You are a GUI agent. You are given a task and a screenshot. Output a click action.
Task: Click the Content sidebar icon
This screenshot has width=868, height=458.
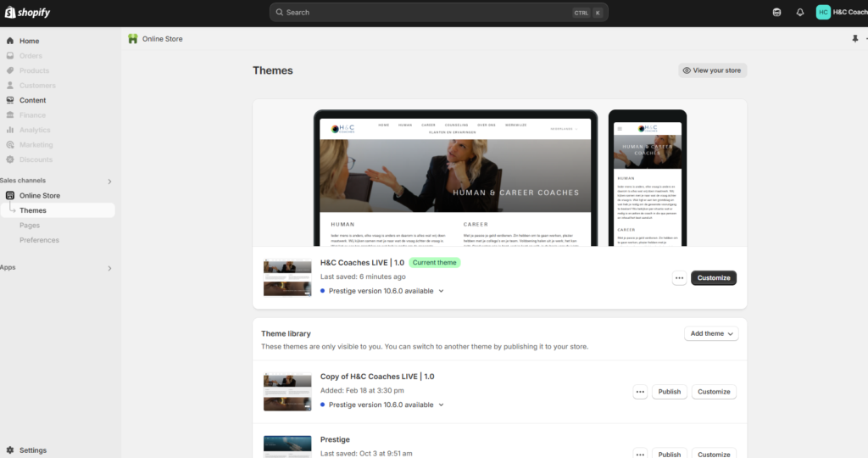pyautogui.click(x=10, y=100)
